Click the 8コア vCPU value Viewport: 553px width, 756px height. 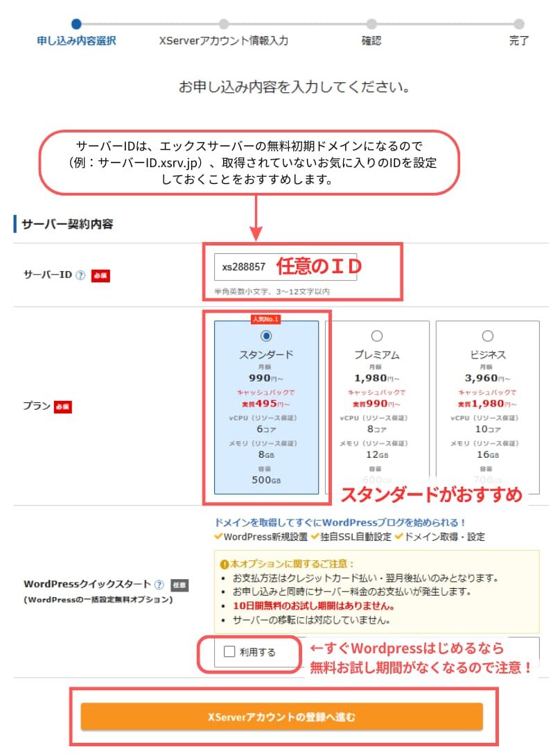377,429
